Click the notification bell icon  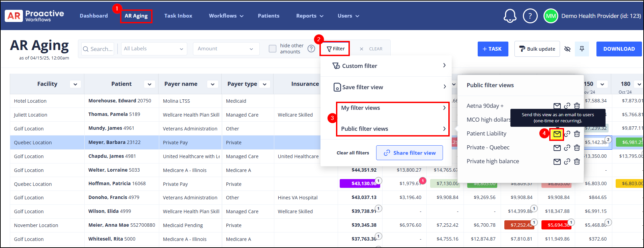point(510,16)
